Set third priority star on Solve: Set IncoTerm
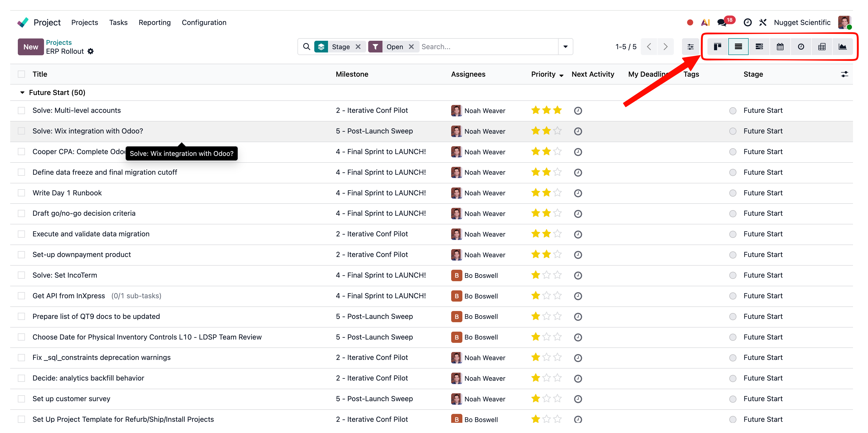 point(557,275)
